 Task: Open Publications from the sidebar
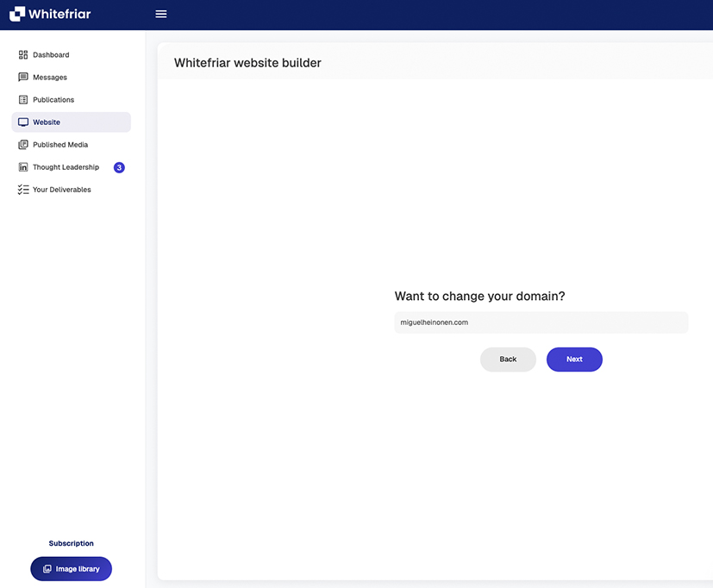click(53, 100)
